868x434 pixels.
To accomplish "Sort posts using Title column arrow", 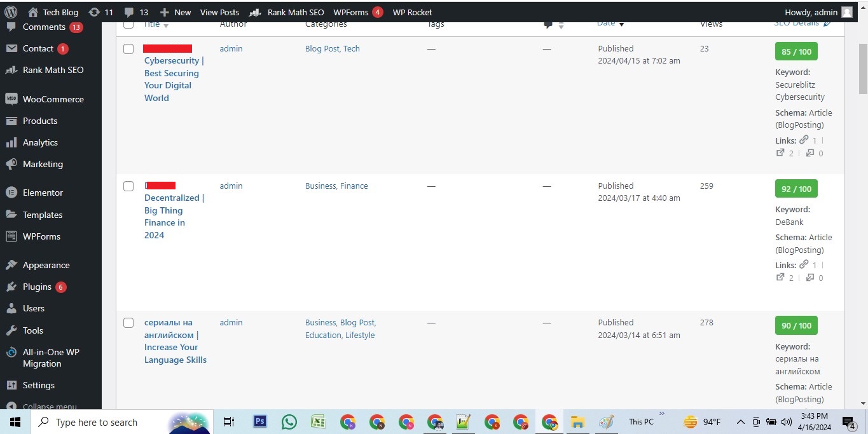I will pos(166,25).
